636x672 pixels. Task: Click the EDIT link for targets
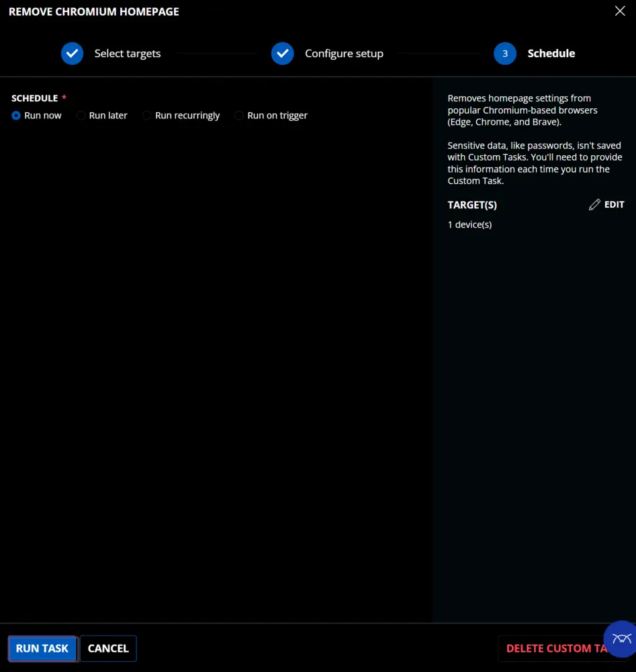[614, 205]
